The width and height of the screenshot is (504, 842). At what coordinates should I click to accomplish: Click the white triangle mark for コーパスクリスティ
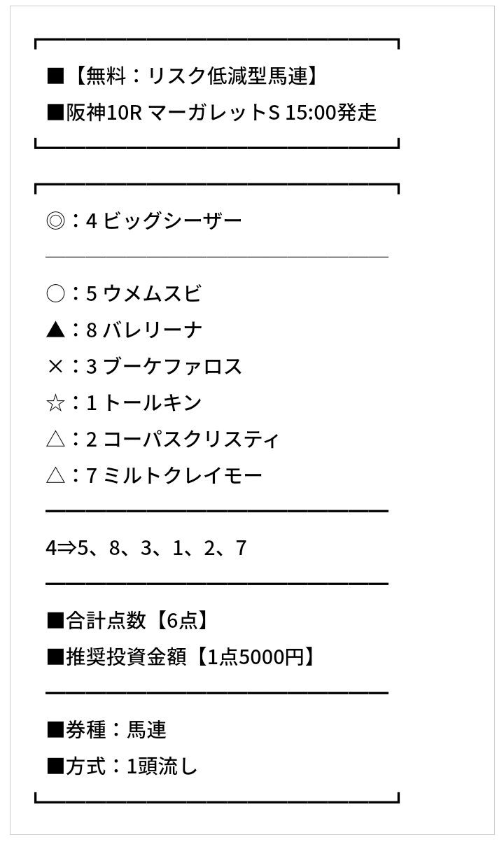(x=55, y=440)
